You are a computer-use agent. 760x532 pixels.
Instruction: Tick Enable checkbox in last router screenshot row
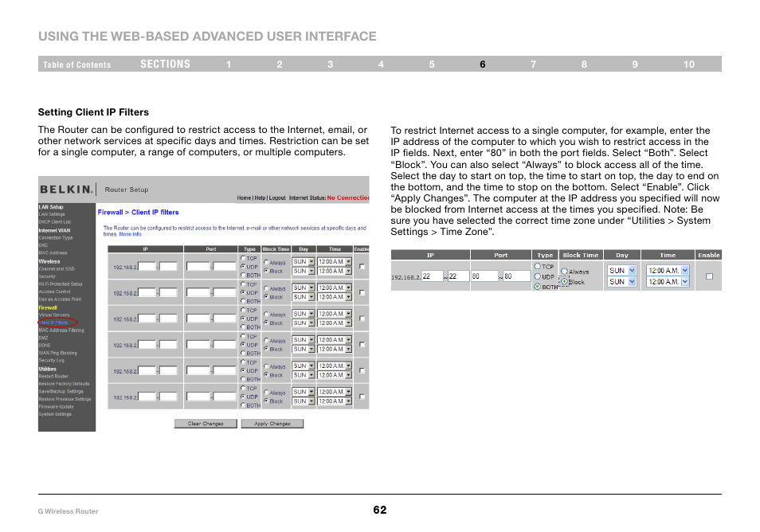(362, 397)
